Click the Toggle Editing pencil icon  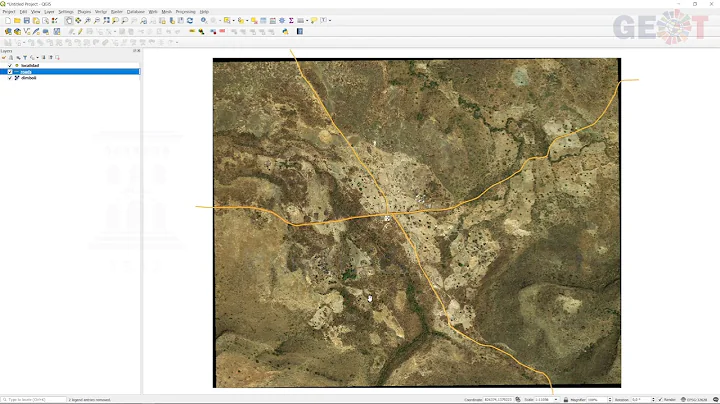tap(80, 32)
